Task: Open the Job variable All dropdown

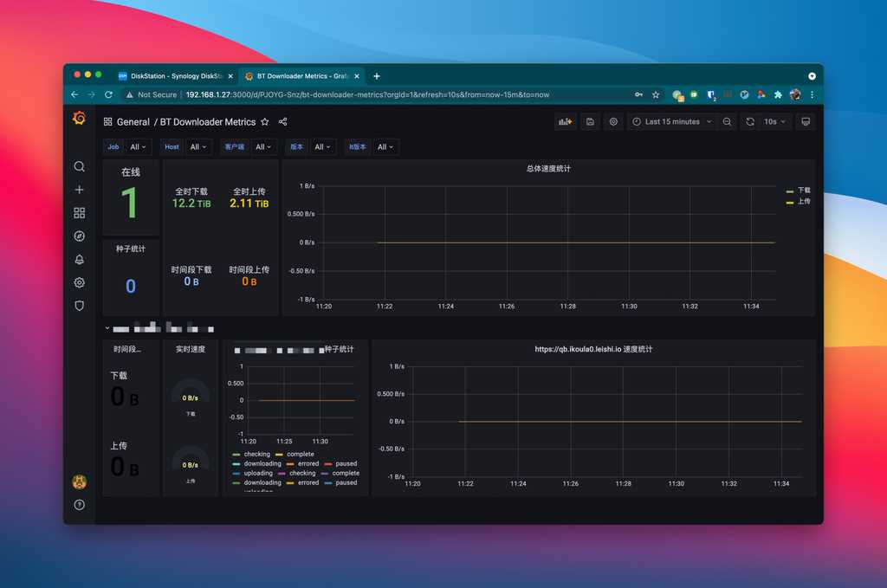Action: [138, 147]
